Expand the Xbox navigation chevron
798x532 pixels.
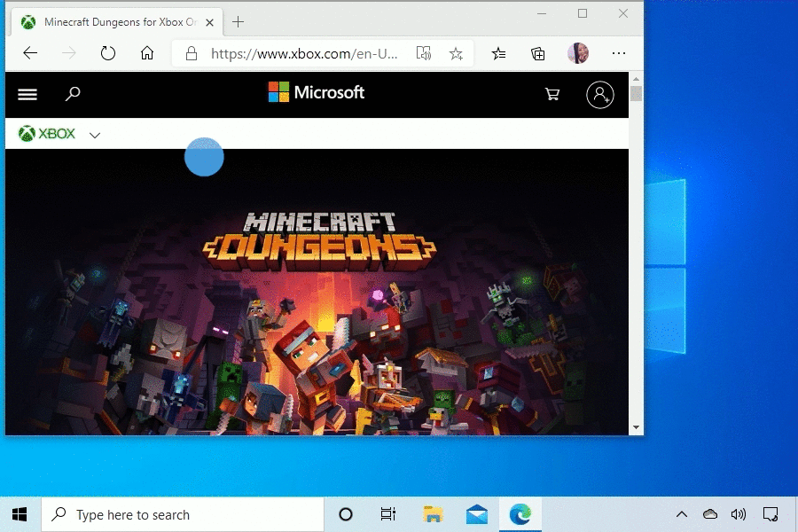point(95,135)
